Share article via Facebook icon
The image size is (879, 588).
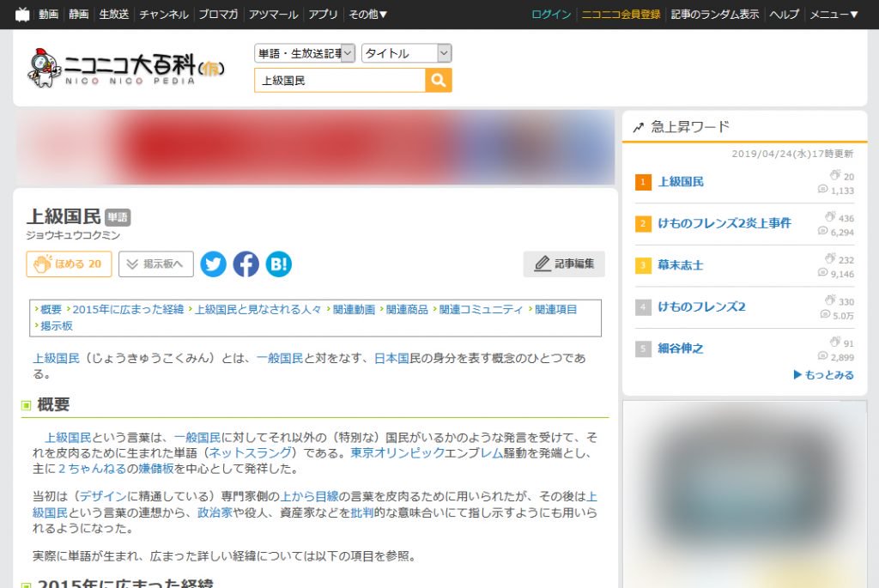pos(246,264)
